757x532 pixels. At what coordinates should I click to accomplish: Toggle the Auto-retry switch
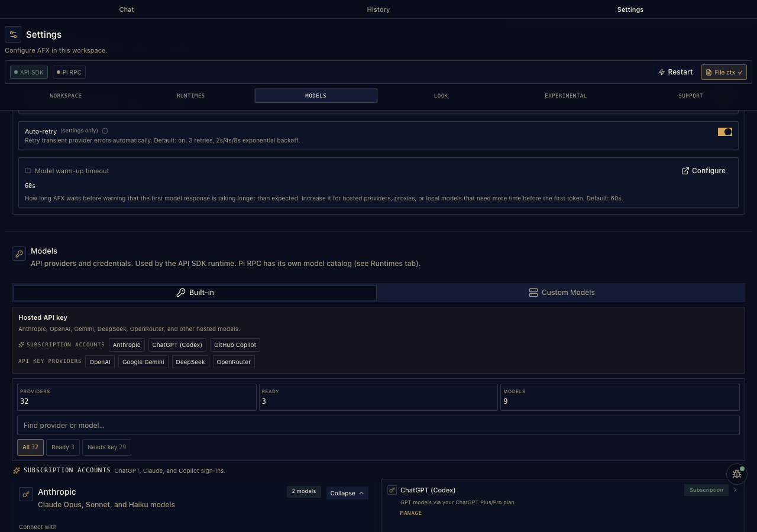[x=725, y=132]
